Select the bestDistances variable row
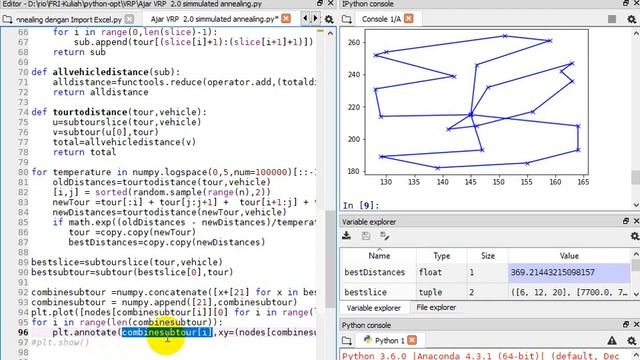 pyautogui.click(x=486, y=272)
